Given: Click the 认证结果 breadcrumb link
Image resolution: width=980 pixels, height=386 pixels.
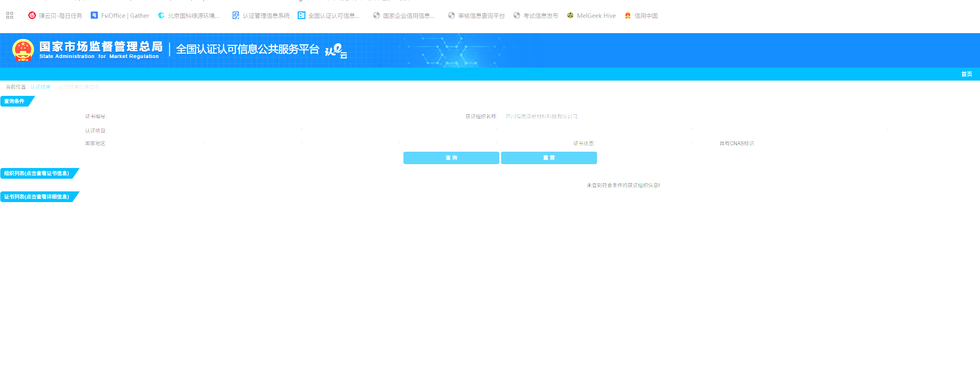Looking at the screenshot, I should tap(40, 87).
